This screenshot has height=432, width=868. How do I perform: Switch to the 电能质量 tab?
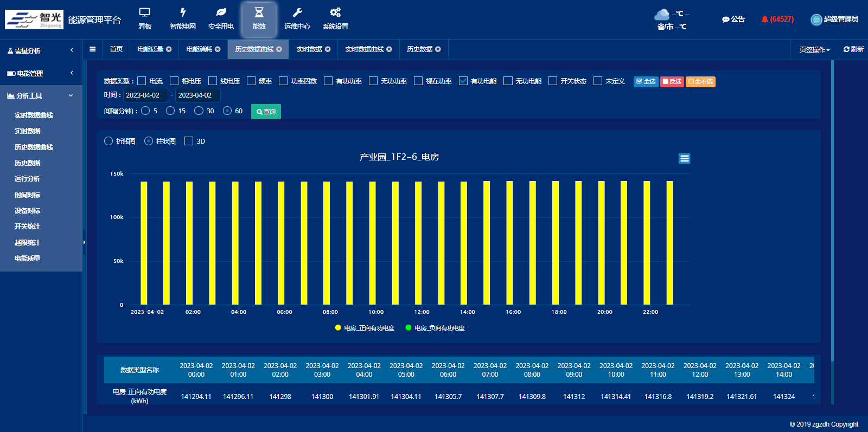[x=150, y=49]
